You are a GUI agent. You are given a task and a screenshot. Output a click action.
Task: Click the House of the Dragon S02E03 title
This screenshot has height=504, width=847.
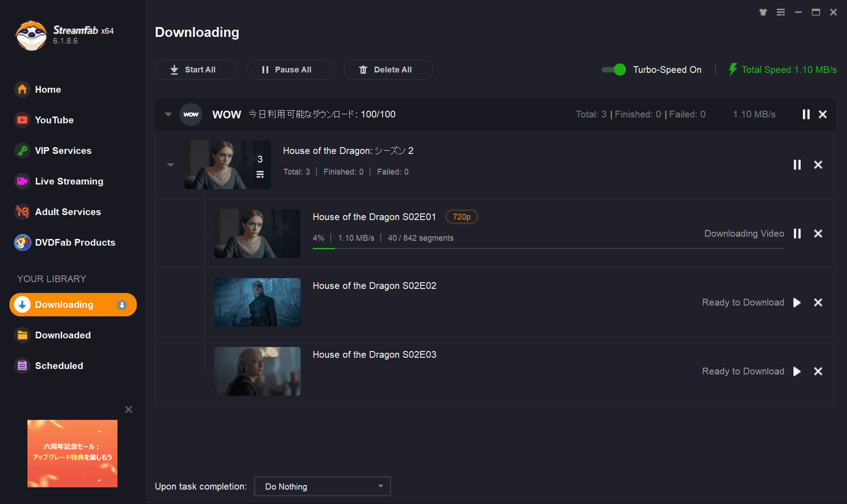(x=374, y=355)
